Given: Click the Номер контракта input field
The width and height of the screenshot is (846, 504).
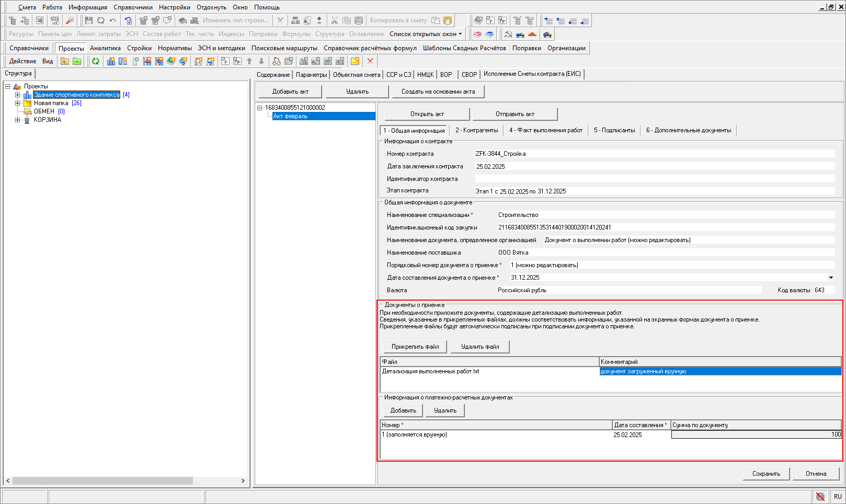Looking at the screenshot, I should [x=655, y=154].
